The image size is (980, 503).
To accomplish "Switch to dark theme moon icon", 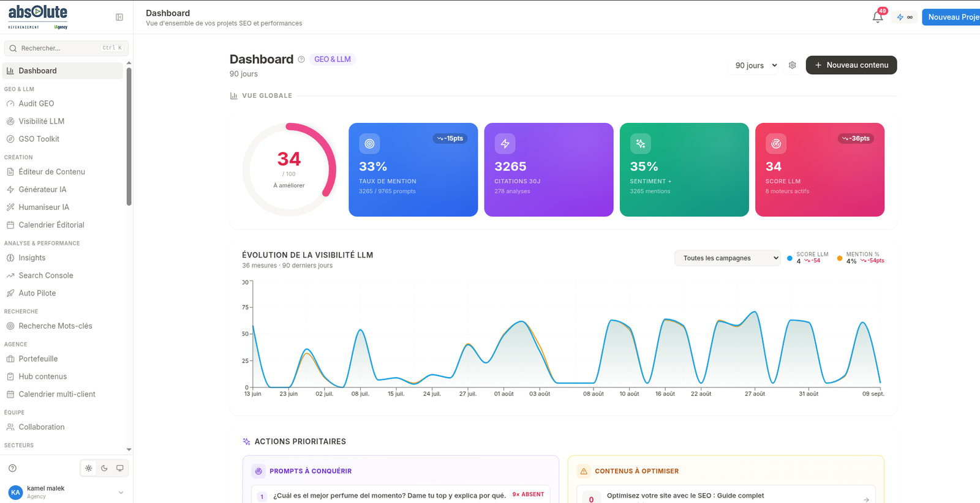I will tap(104, 468).
